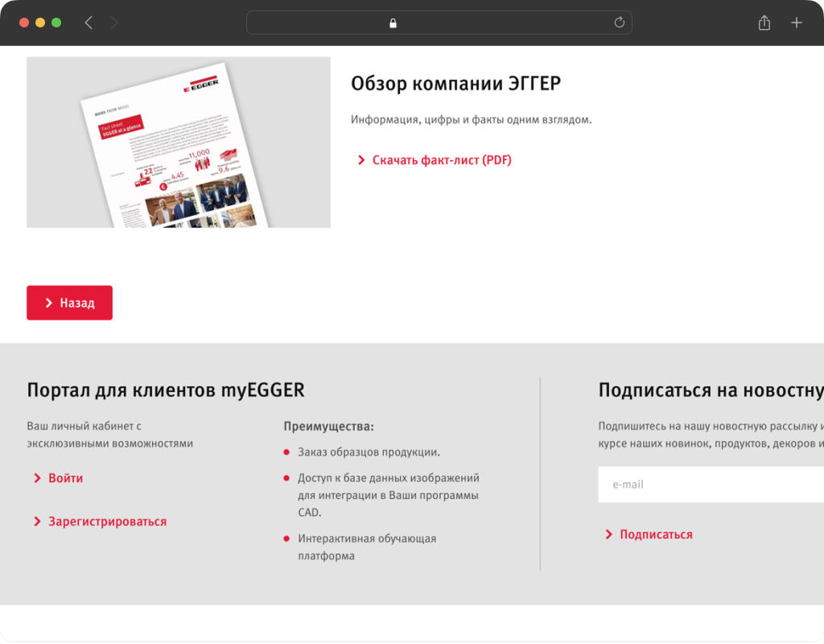Viewport: 824px width, 644px height.
Task: Open a new tab with the plus icon
Action: [796, 23]
